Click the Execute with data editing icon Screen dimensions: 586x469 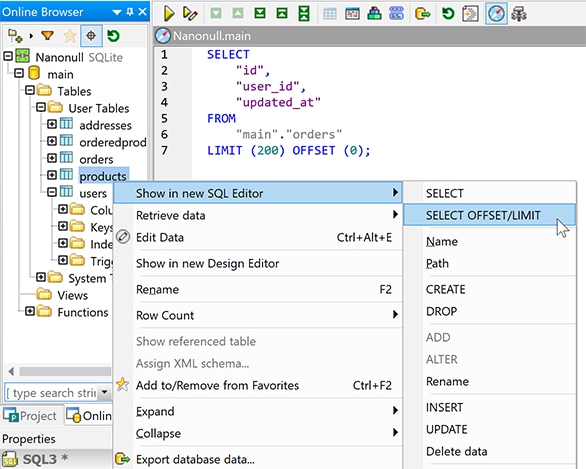tap(190, 14)
